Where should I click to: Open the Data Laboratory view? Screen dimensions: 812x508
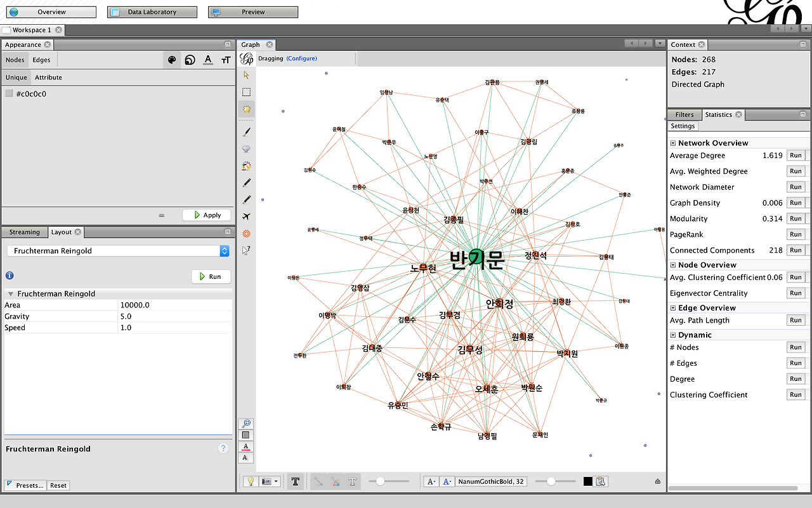coord(152,12)
